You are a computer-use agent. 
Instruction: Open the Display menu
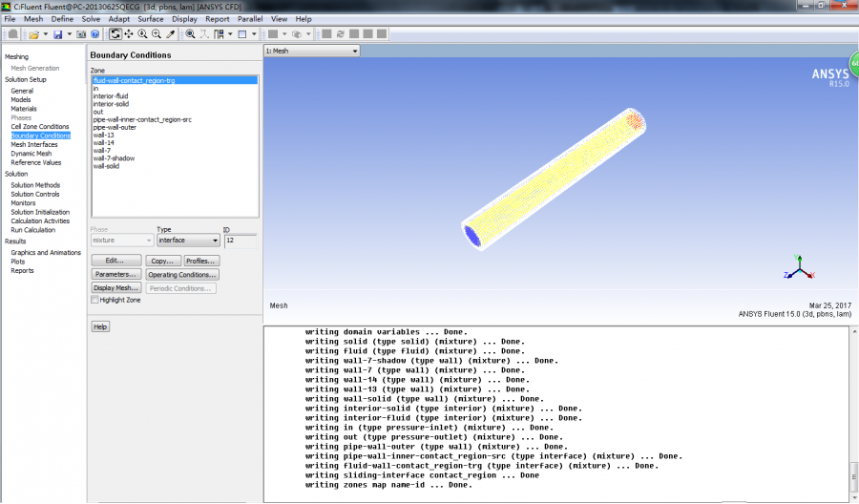pos(184,19)
